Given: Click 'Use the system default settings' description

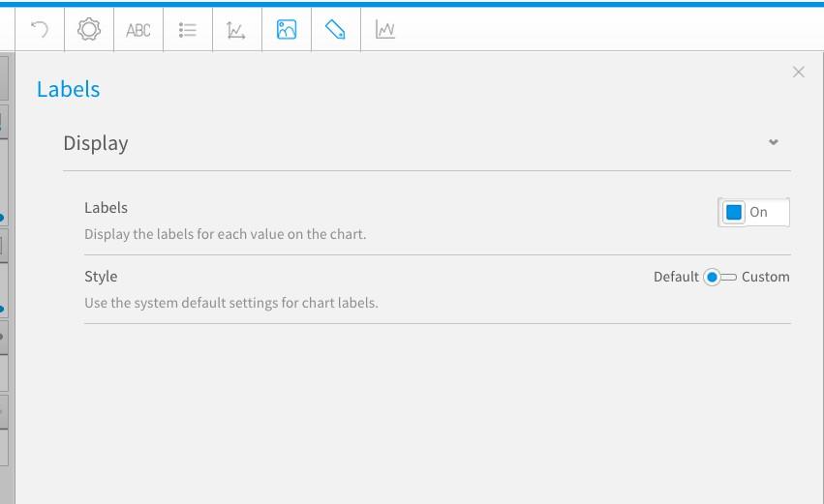Looking at the screenshot, I should (x=231, y=303).
